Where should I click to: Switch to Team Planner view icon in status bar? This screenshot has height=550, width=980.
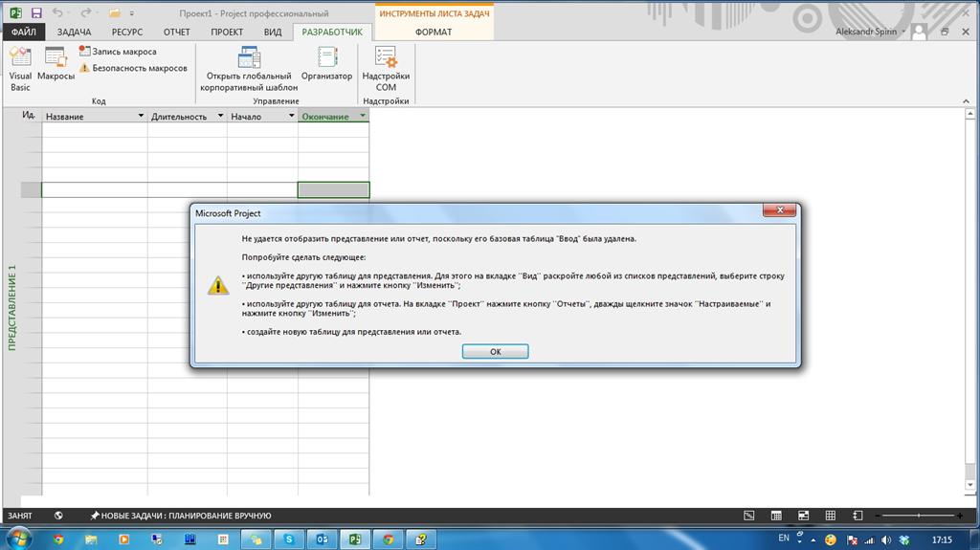tap(803, 516)
